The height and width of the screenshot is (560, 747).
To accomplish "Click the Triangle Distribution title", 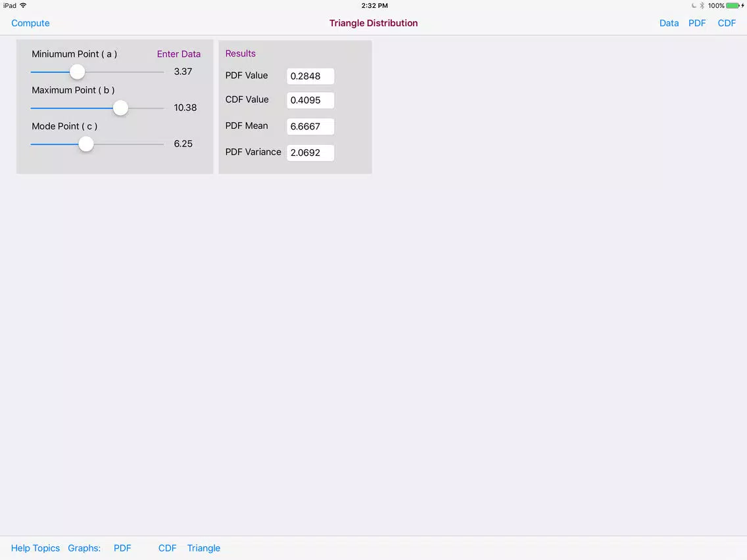I will [373, 23].
